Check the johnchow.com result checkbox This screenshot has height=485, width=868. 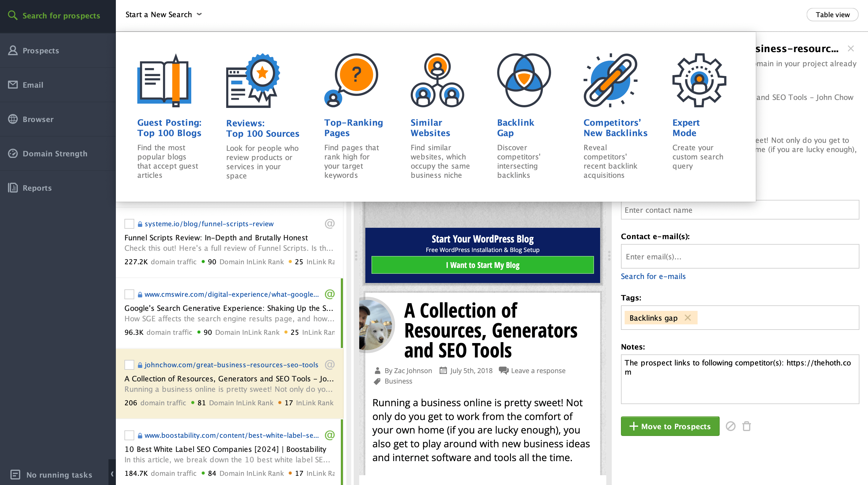point(129,365)
